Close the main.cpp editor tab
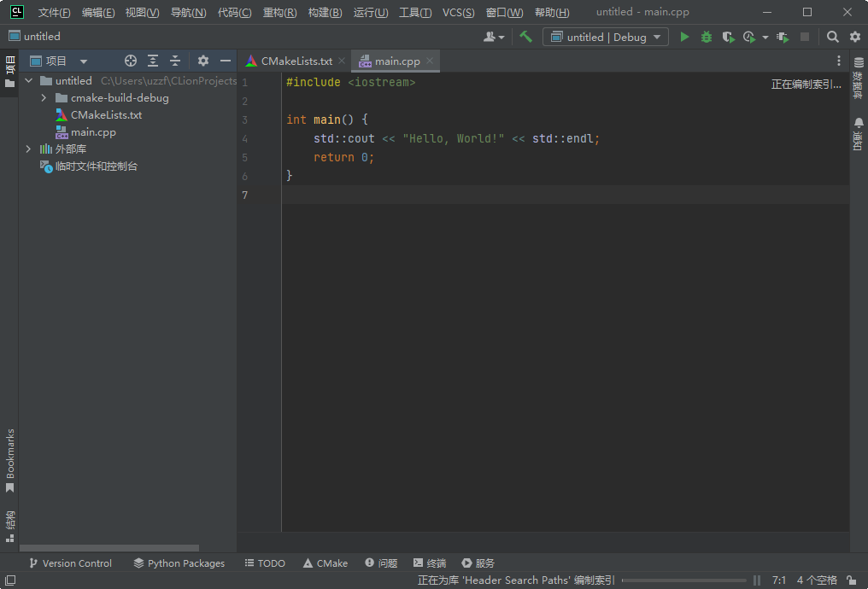 tap(430, 61)
